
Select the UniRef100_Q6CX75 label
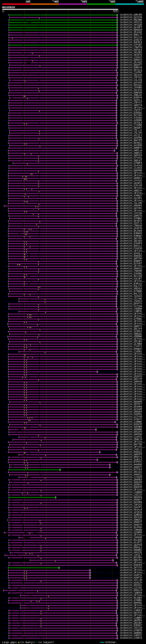(x=131, y=379)
